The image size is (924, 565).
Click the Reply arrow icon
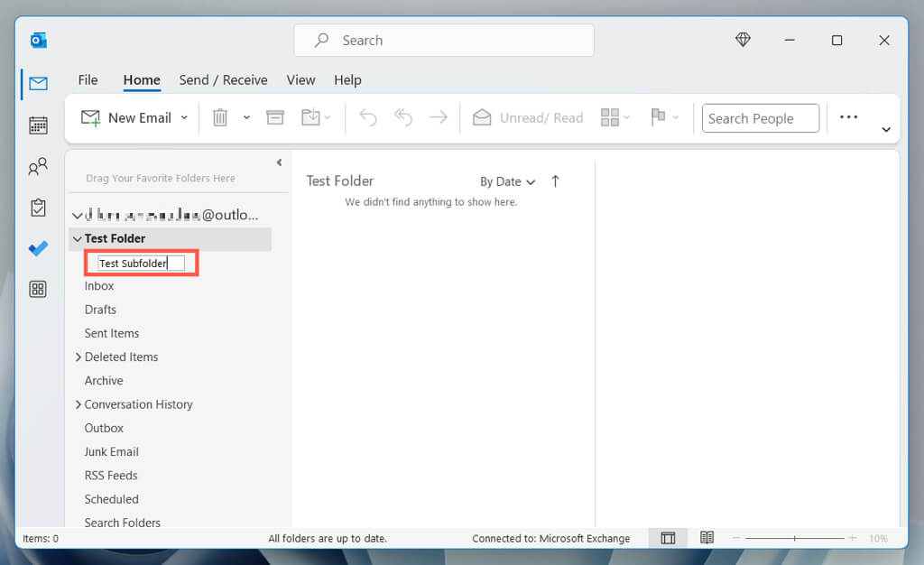tap(368, 118)
